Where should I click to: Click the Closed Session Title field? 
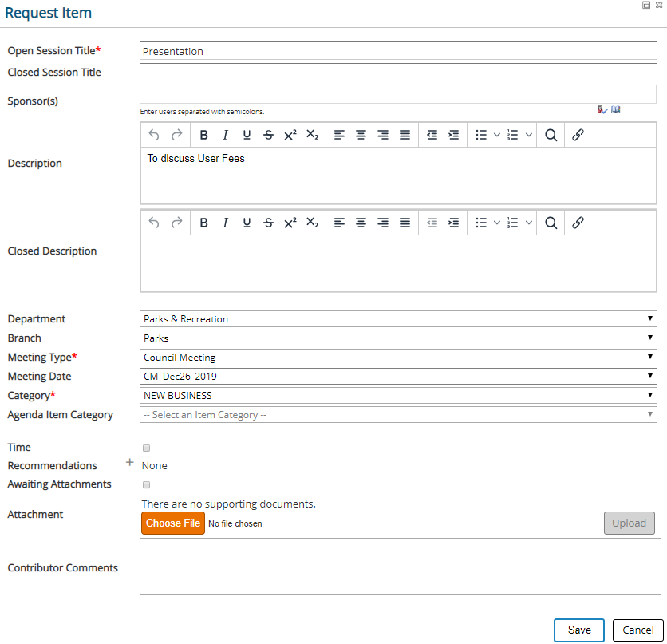click(x=398, y=73)
